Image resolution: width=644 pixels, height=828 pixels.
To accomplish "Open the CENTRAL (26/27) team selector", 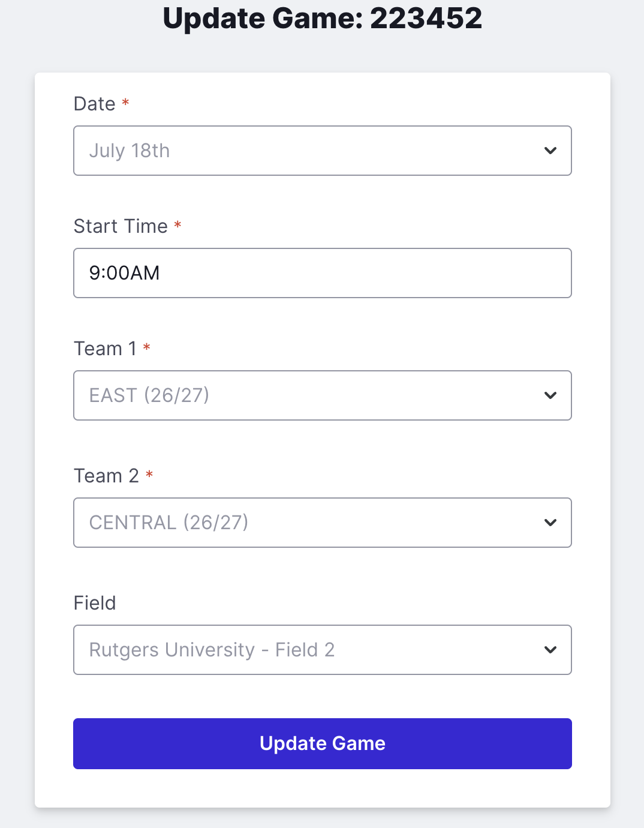I will tap(322, 523).
